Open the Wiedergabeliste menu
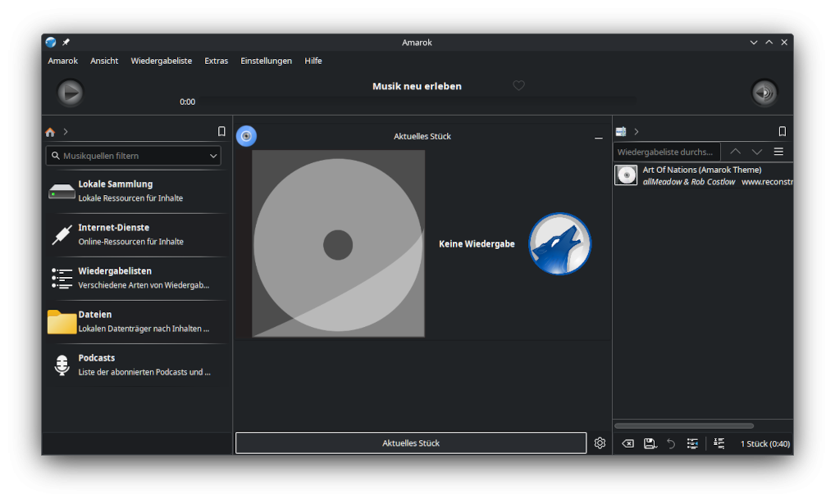Screen dimensions: 835x504 tap(161, 61)
